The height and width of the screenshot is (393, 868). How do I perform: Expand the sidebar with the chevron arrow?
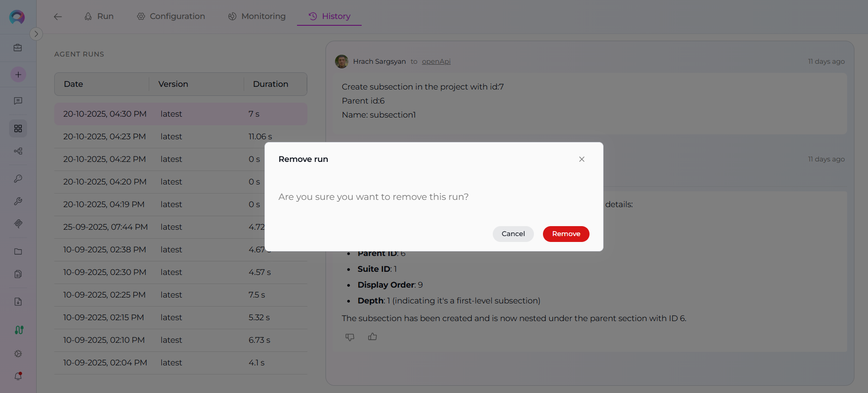pos(36,34)
